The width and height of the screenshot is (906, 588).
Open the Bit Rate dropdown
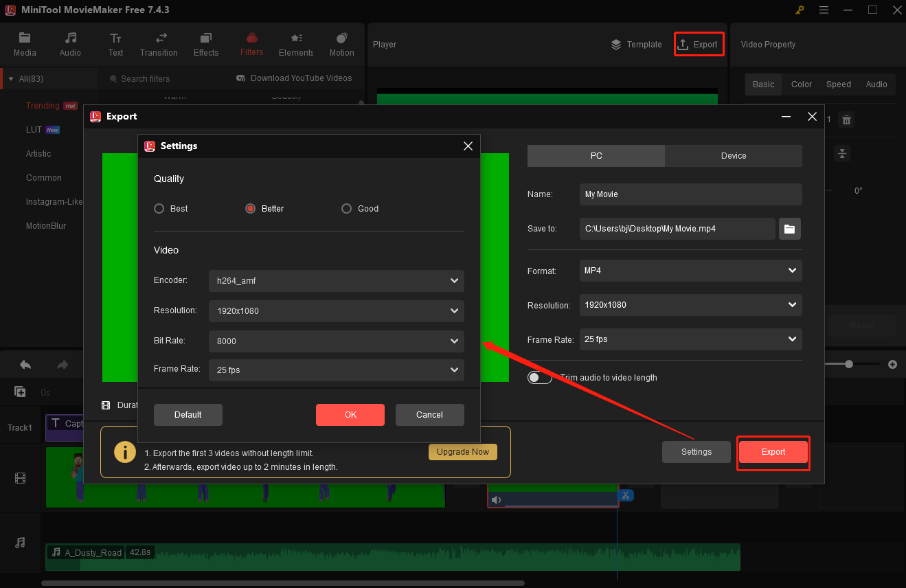[x=337, y=341]
